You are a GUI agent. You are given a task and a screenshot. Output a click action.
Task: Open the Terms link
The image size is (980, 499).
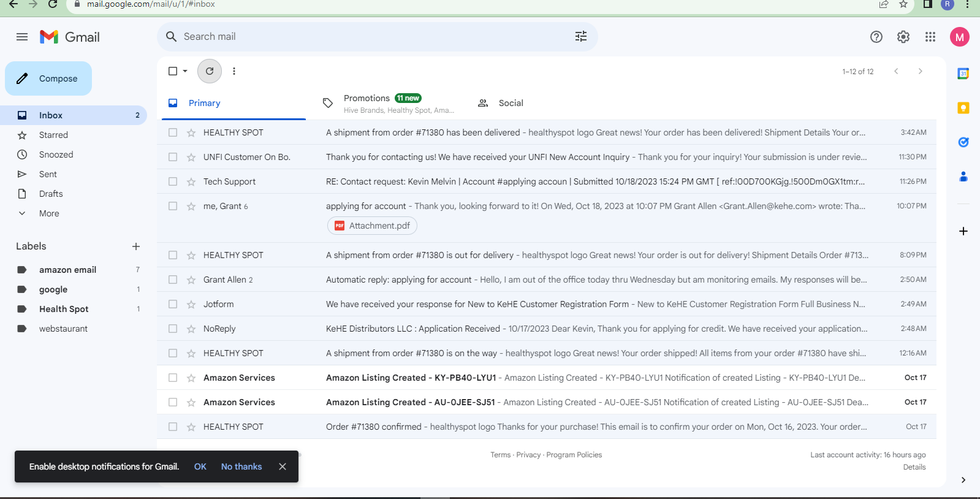pos(500,455)
